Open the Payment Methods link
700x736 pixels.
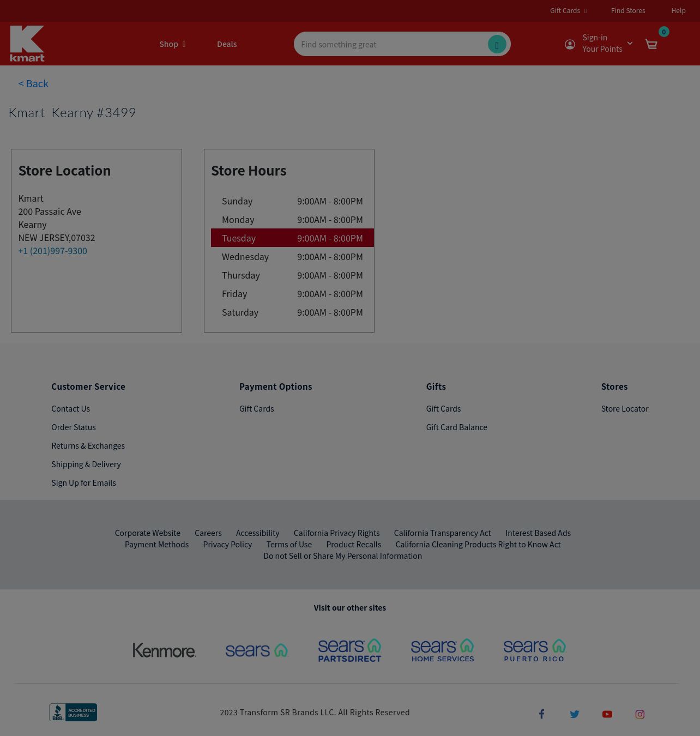click(157, 544)
